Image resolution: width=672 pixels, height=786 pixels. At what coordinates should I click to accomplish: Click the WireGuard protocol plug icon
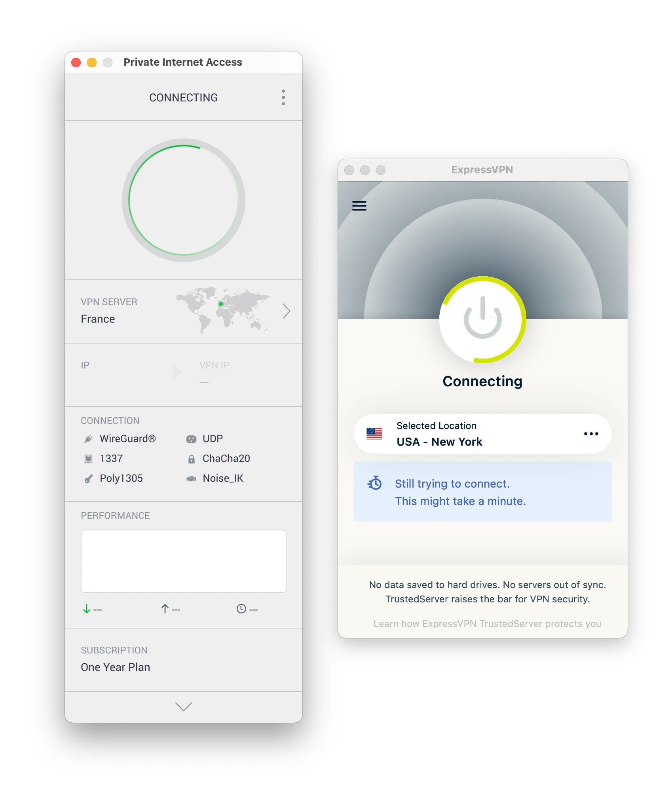pos(89,439)
